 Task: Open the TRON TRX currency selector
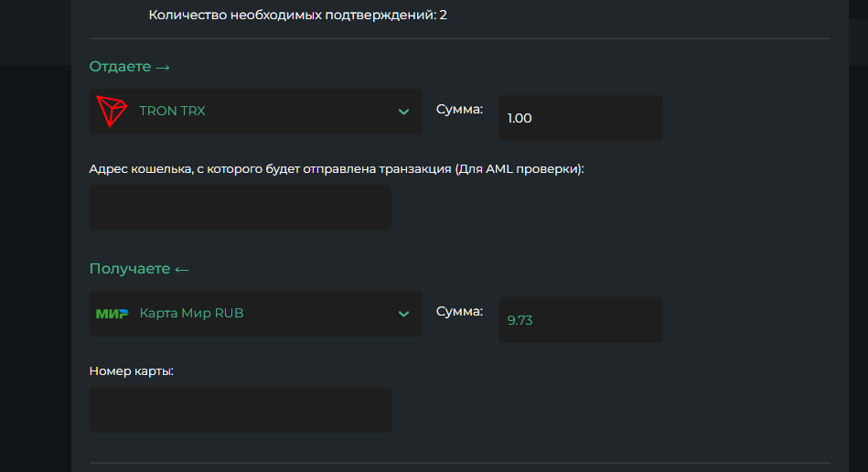pyautogui.click(x=255, y=112)
